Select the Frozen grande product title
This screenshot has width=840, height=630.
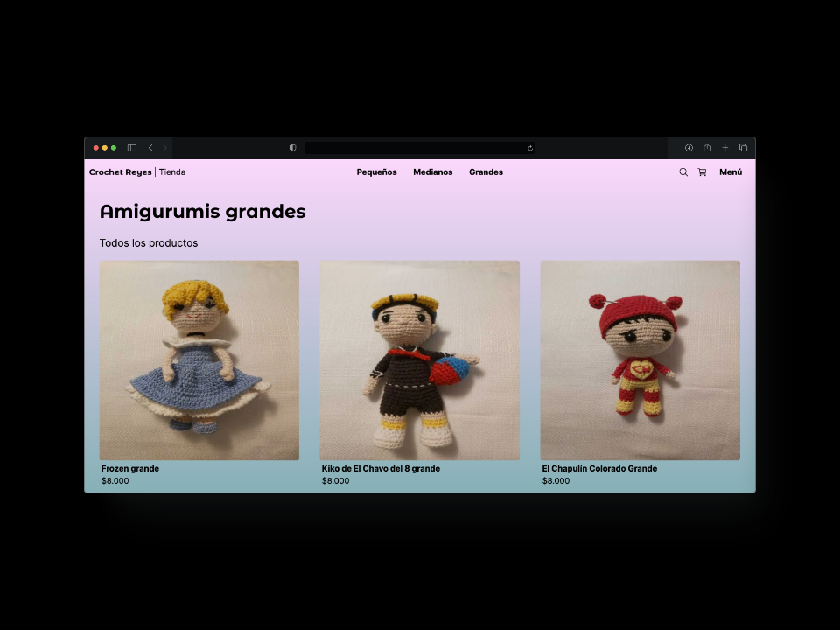click(130, 469)
